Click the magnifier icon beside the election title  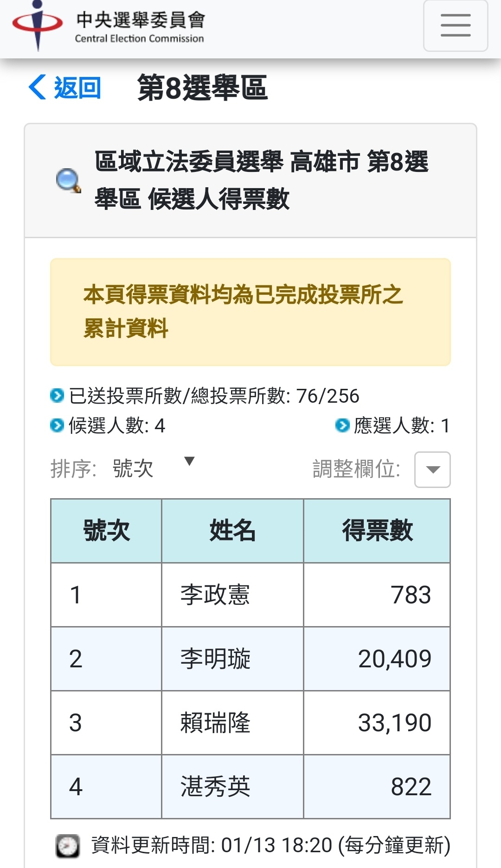tap(68, 180)
